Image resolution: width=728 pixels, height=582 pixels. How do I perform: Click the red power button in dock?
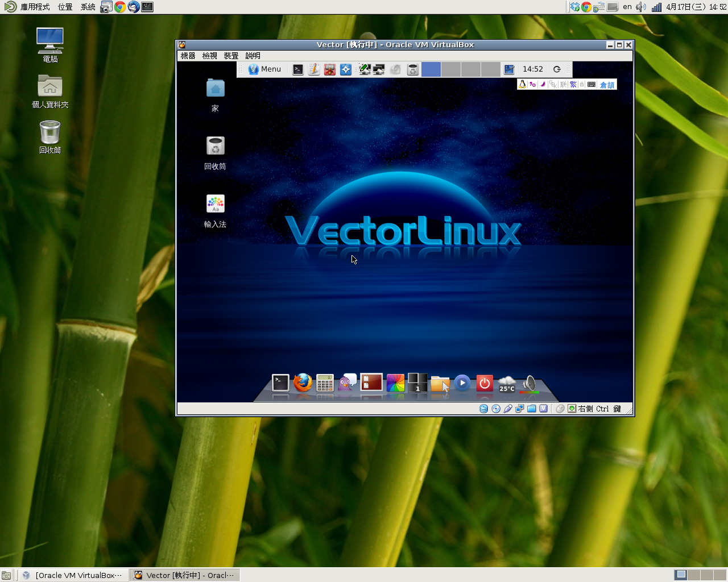pyautogui.click(x=485, y=383)
